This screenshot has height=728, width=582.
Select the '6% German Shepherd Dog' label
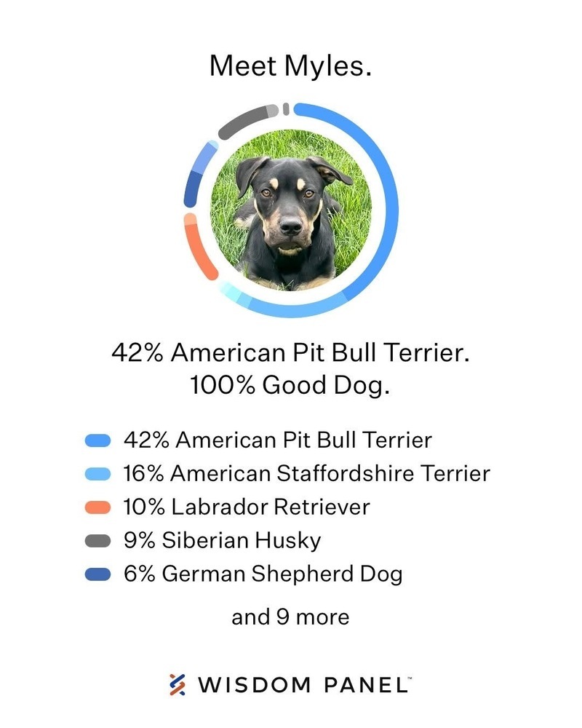[x=263, y=574]
